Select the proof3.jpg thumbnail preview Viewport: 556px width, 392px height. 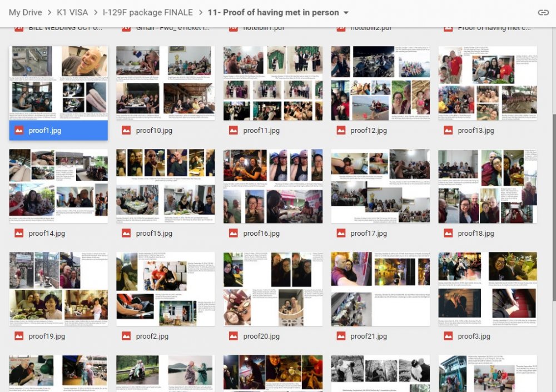click(x=488, y=289)
